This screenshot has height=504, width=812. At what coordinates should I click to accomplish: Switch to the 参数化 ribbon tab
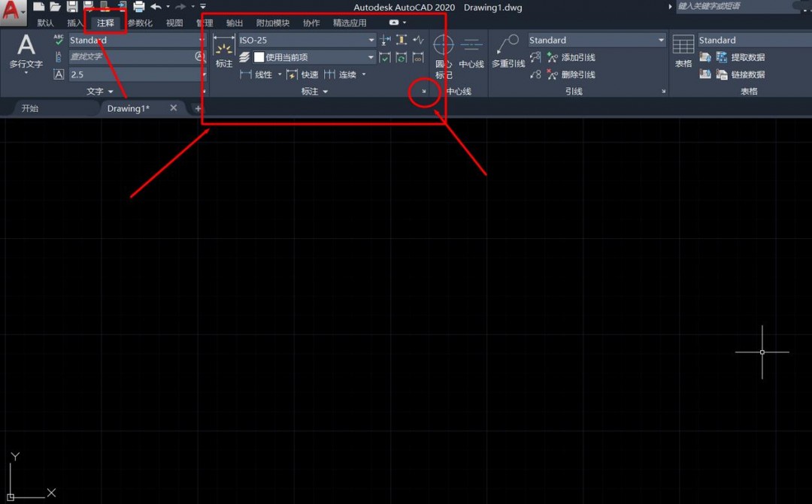click(x=140, y=23)
